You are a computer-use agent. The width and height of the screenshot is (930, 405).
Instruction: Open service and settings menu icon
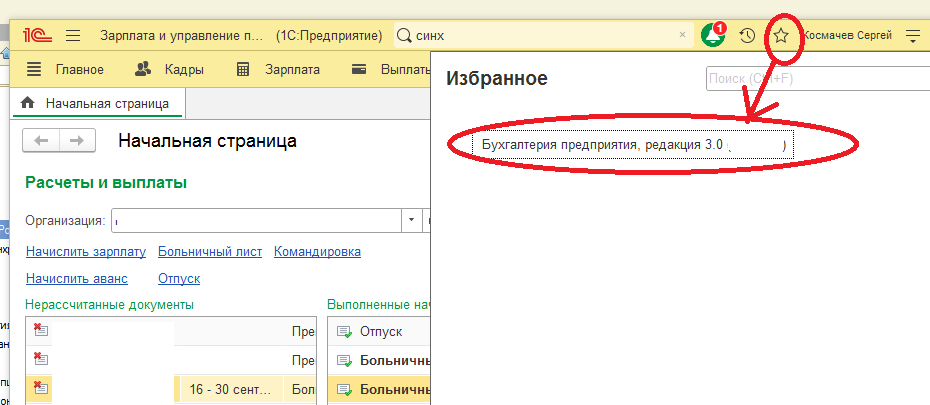point(913,36)
